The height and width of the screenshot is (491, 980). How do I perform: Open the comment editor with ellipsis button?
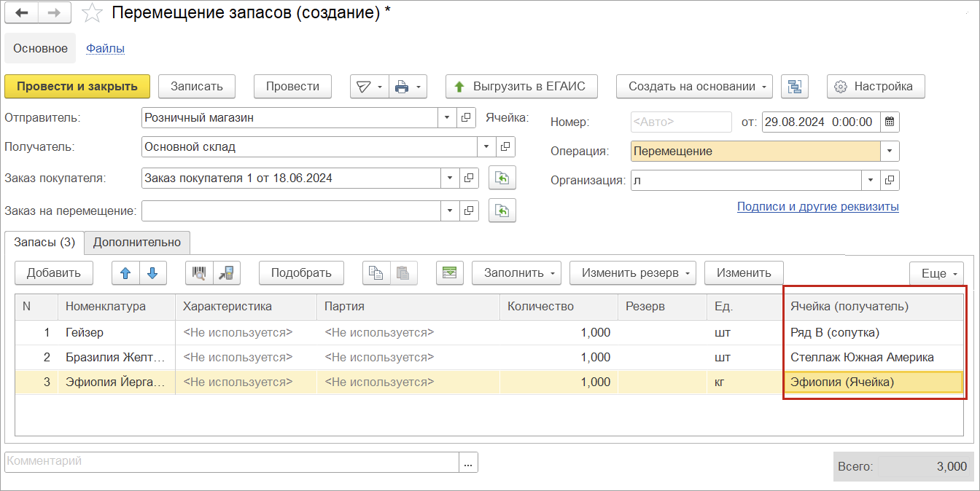[468, 462]
